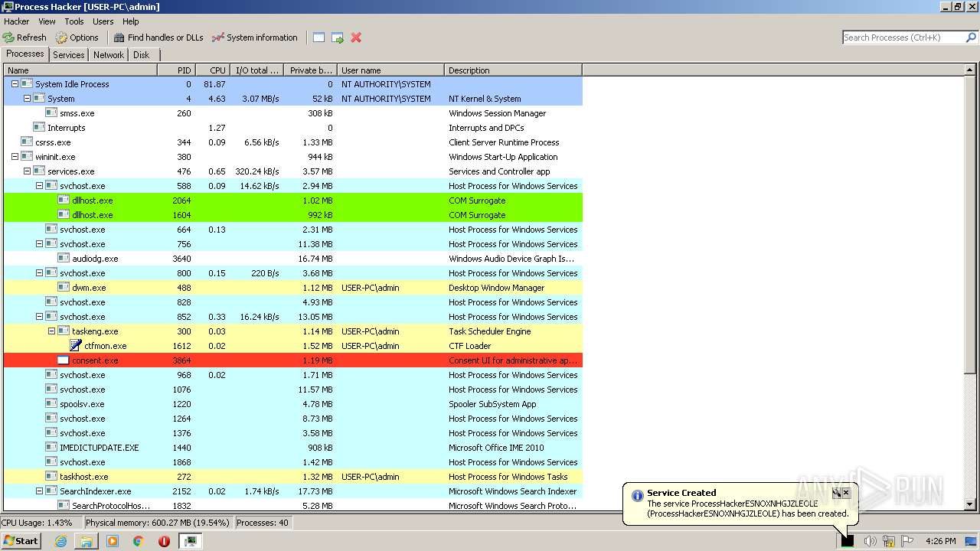Click Find handles or DLLs
This screenshot has height=551, width=980.
pos(158,37)
